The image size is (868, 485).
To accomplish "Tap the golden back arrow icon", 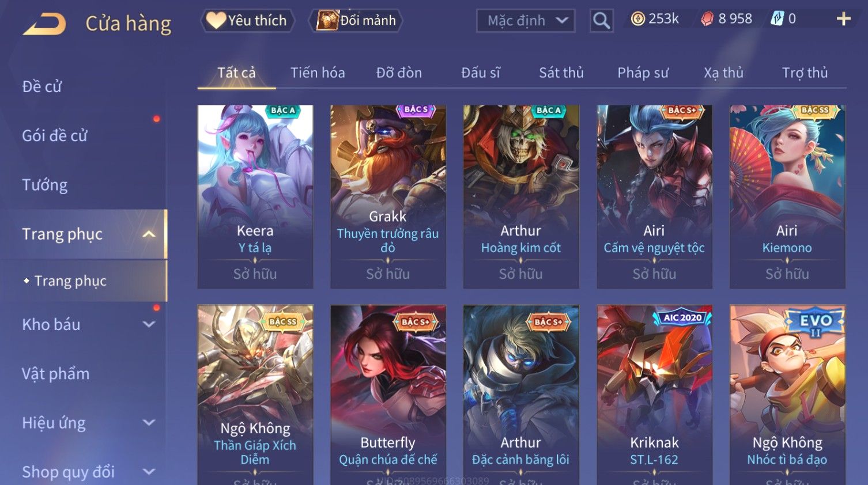I will click(x=44, y=24).
